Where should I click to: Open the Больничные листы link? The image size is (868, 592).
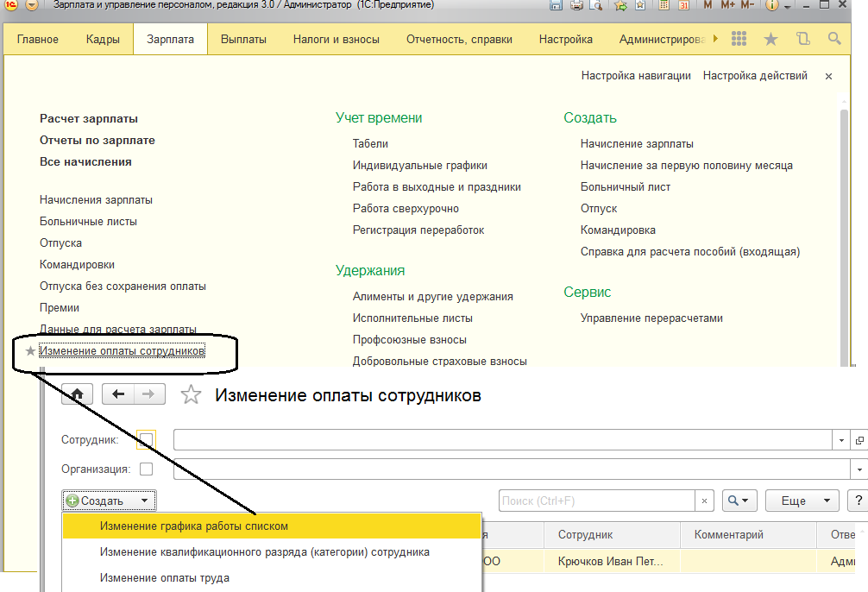tap(88, 221)
